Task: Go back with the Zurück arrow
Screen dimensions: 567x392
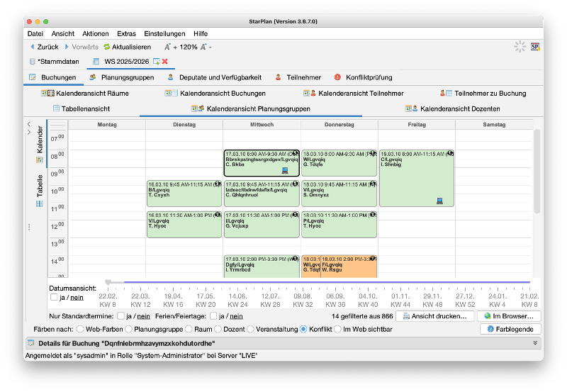Action: click(x=32, y=47)
